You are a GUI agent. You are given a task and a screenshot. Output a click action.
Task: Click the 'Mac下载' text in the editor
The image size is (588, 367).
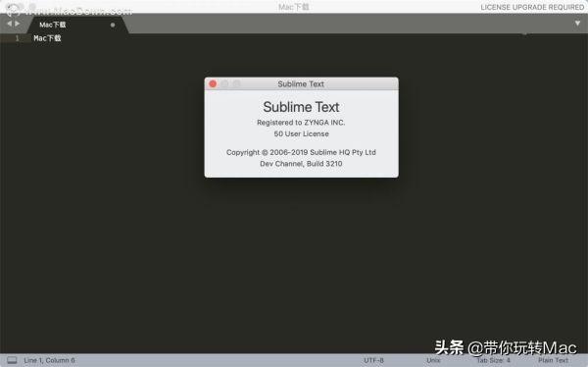coord(47,38)
